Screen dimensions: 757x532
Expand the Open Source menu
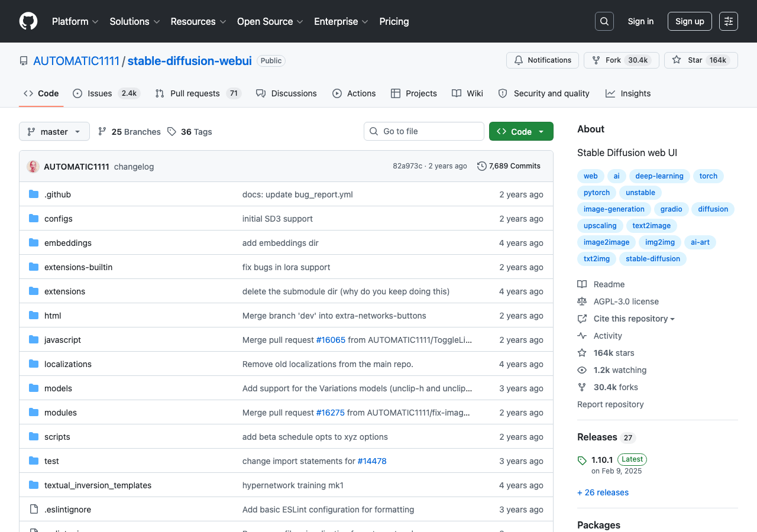pos(270,21)
